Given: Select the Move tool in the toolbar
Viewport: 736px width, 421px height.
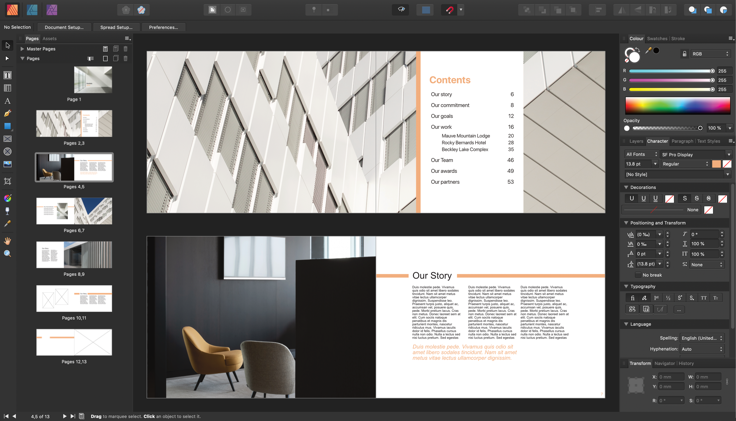Looking at the screenshot, I should (x=8, y=46).
